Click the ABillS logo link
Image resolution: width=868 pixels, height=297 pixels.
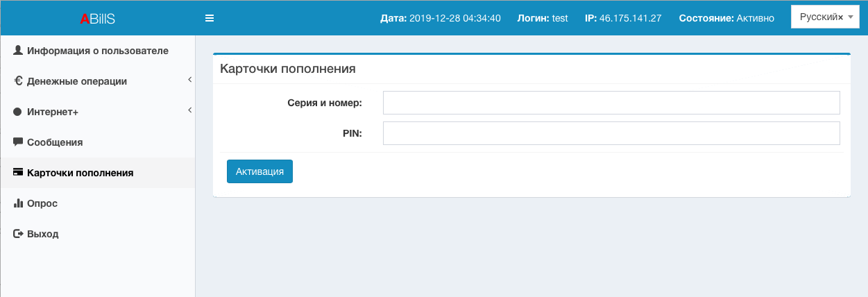(97, 19)
